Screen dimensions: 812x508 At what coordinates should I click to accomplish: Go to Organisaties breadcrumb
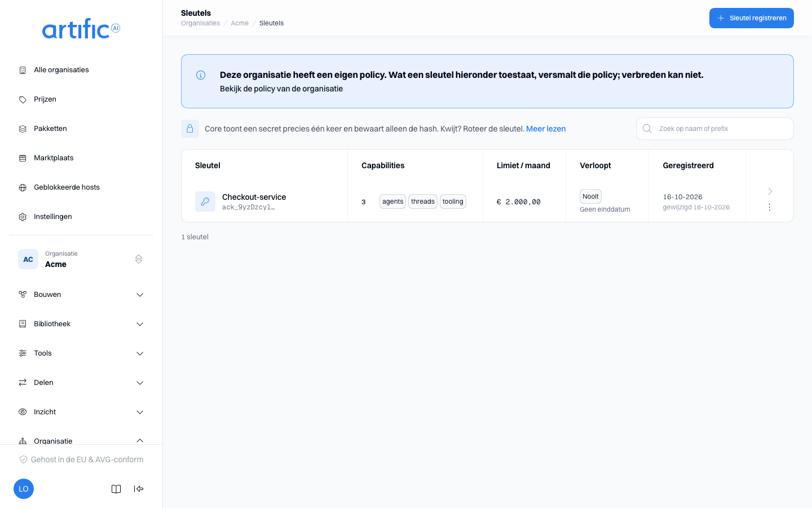pyautogui.click(x=201, y=23)
